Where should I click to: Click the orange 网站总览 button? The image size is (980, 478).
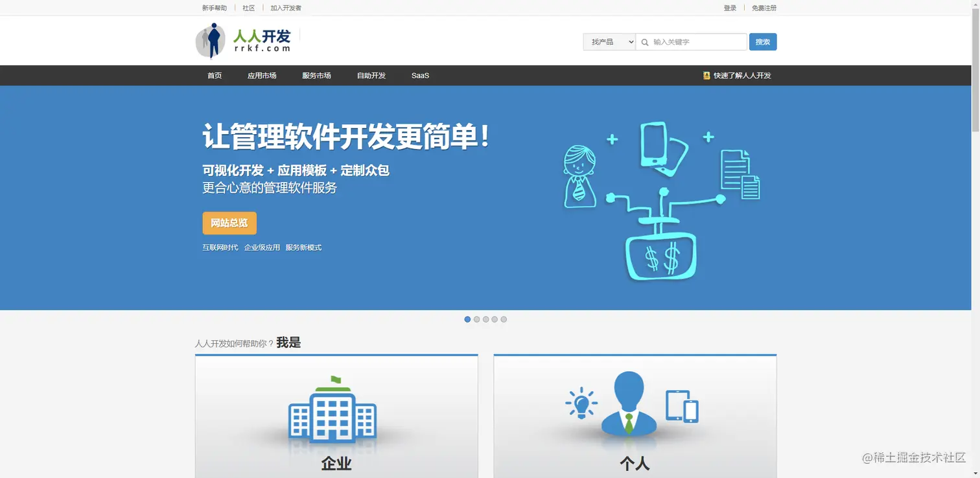coord(229,223)
